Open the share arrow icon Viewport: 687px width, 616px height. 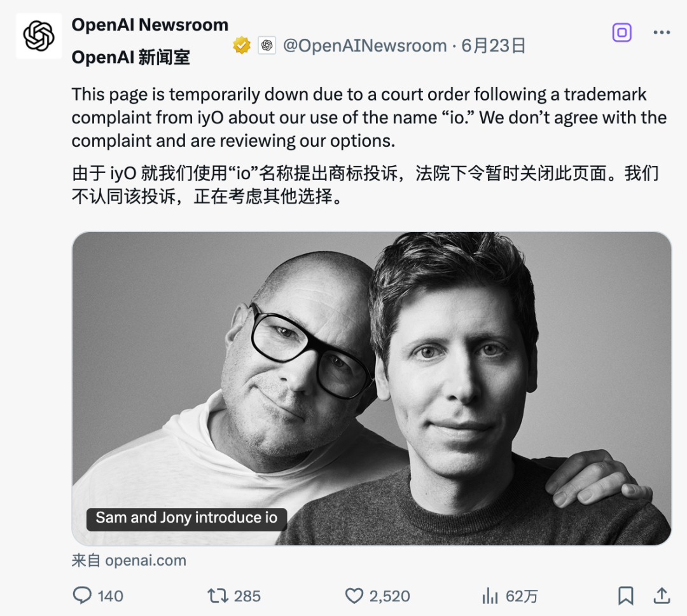point(662,596)
